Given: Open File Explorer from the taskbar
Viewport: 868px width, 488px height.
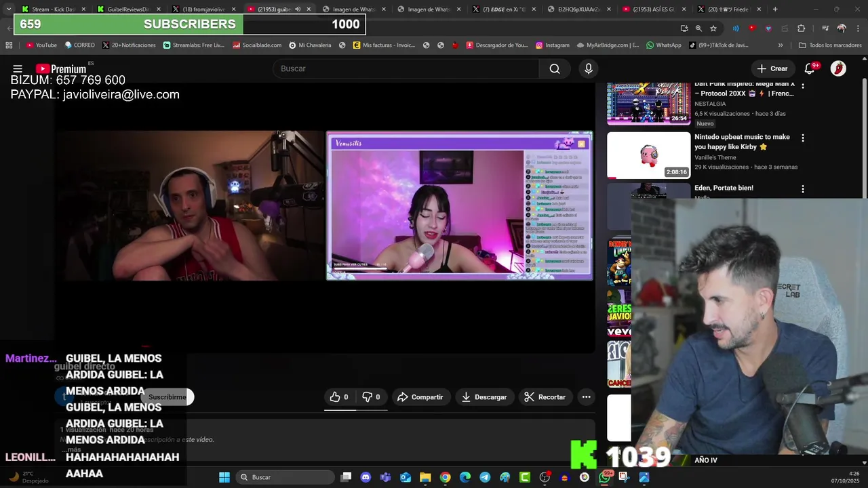Looking at the screenshot, I should click(425, 477).
